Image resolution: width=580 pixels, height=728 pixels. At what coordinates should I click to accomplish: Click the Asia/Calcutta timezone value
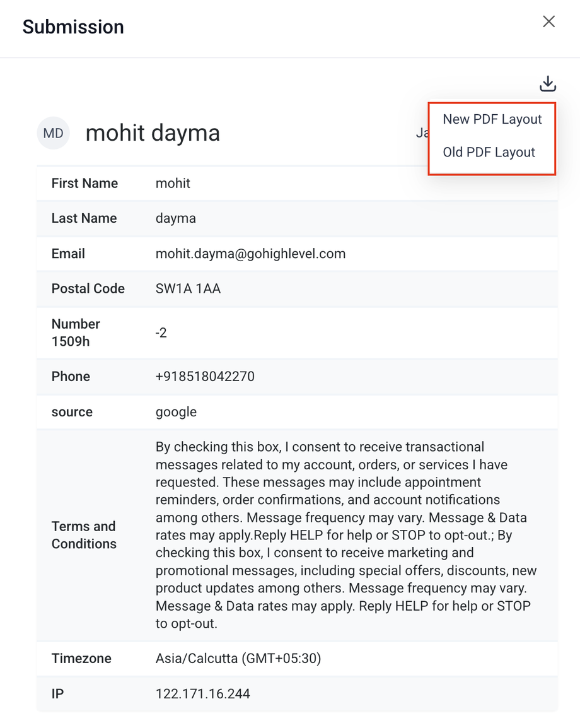point(238,659)
